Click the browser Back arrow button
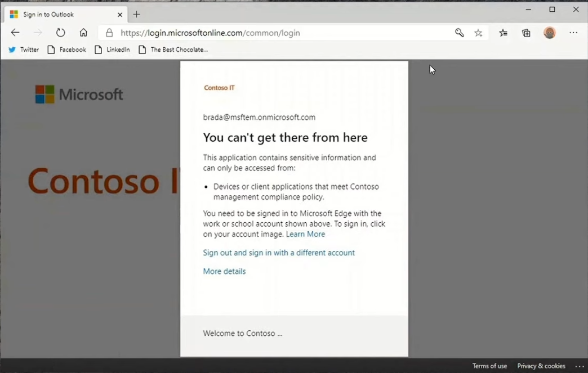Viewport: 588px width, 373px height. (x=15, y=33)
